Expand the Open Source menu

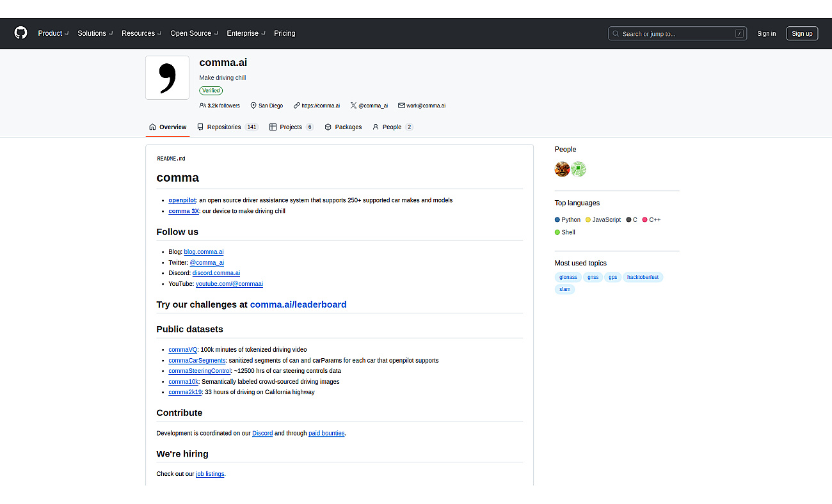(x=194, y=33)
